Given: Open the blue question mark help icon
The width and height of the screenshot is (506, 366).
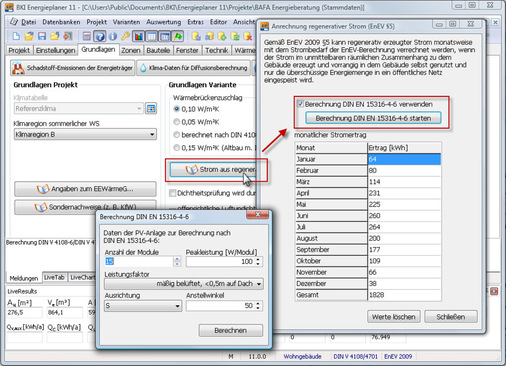Looking at the screenshot, I should coord(100,36).
